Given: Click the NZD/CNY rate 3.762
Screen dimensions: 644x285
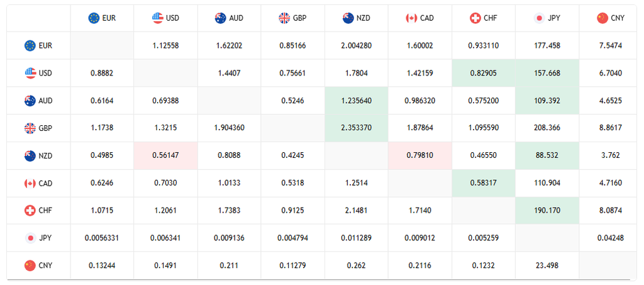Looking at the screenshot, I should click(x=611, y=155).
